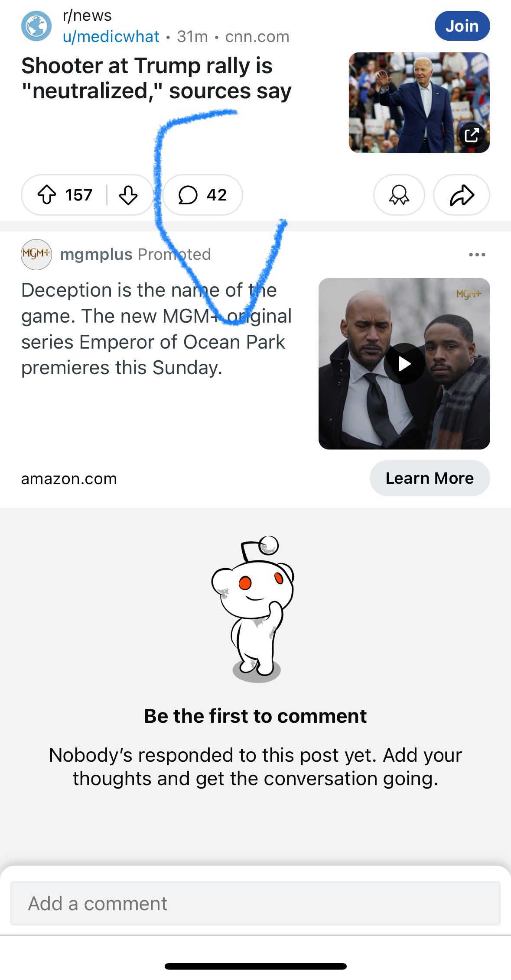The image size is (511, 980).
Task: Open the external link icon on thumbnail
Action: 472,135
